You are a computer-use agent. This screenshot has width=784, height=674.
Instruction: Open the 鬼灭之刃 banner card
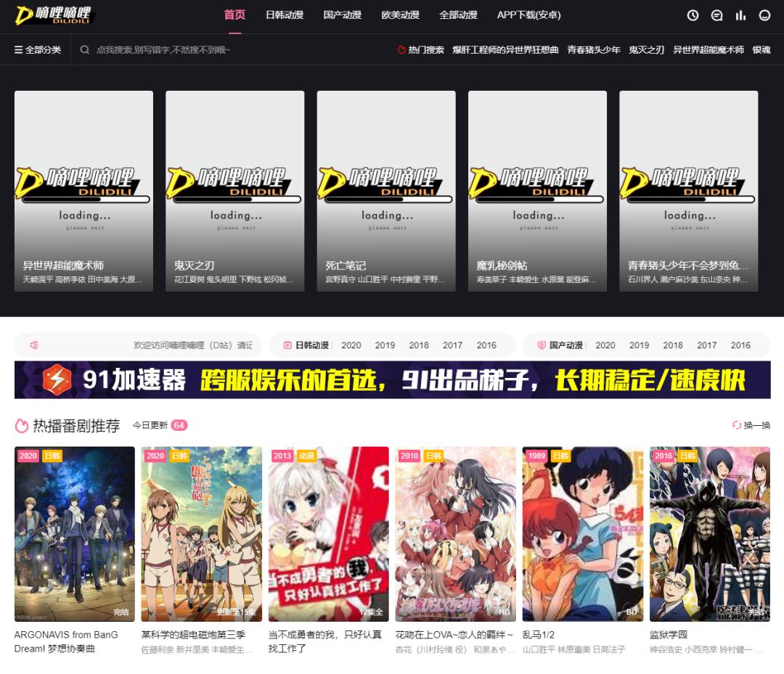pos(235,192)
